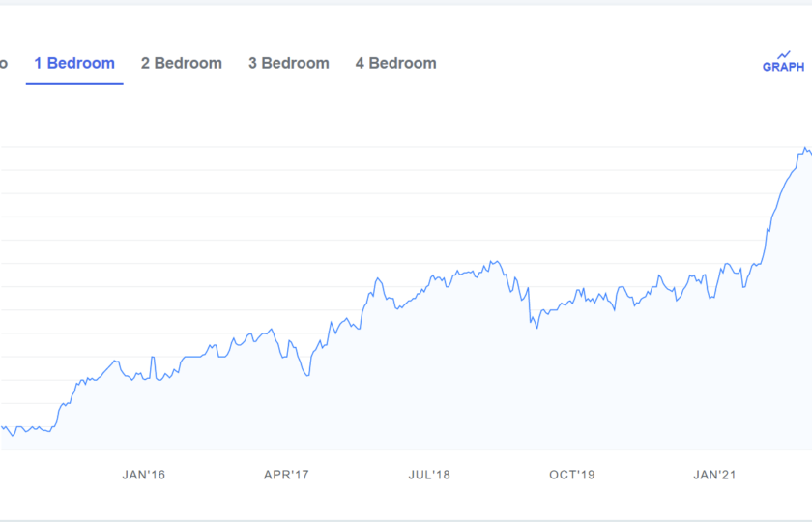Click the sharp dip just before OCT'19
This screenshot has height=522, width=812.
tap(537, 328)
